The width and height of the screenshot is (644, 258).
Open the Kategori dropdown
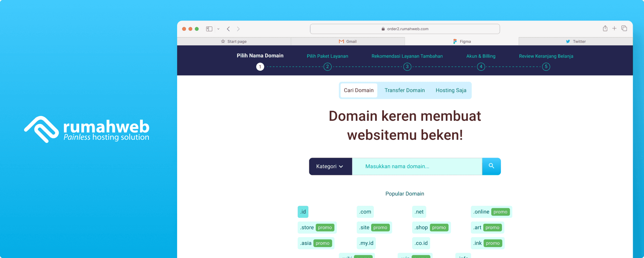point(330,166)
